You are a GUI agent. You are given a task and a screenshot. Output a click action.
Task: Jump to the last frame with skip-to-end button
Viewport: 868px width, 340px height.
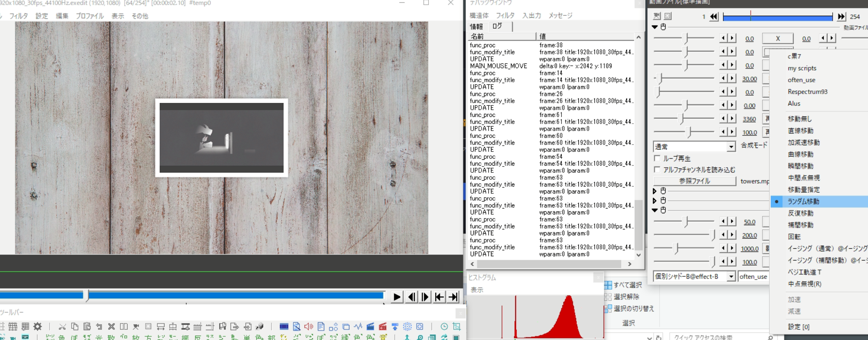(453, 297)
